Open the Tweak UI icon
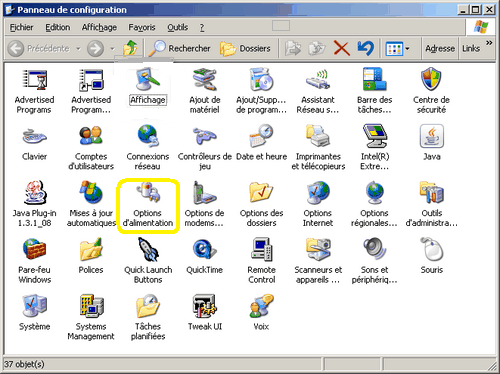500x374 pixels. tap(204, 307)
